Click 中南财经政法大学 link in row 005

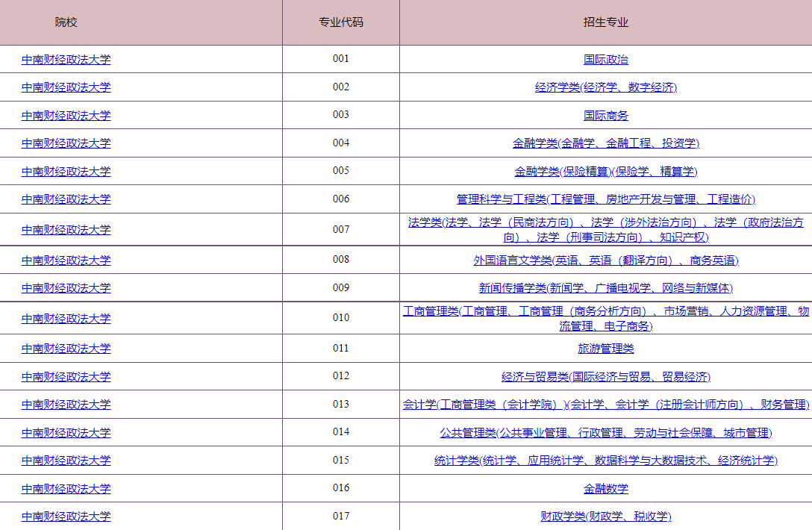coord(66,172)
